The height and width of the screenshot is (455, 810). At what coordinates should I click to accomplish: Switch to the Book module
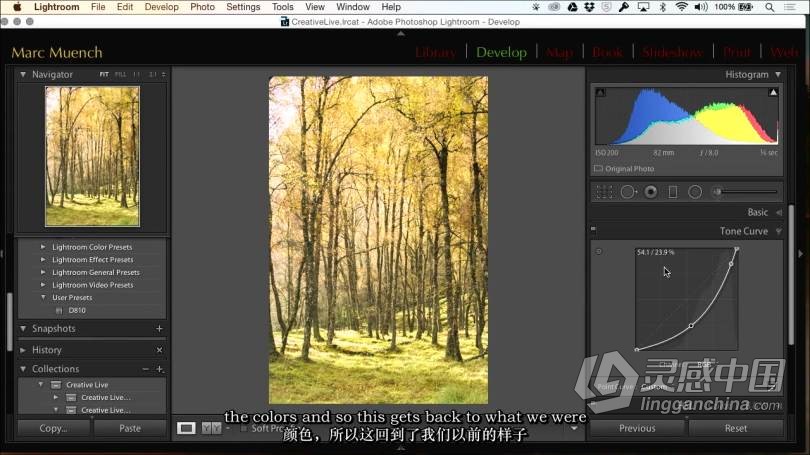(608, 53)
